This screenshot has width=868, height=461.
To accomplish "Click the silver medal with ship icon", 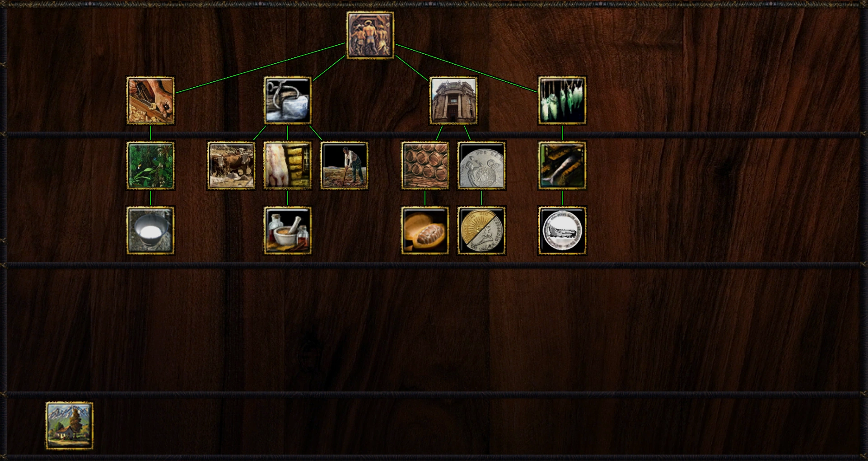I will 562,230.
